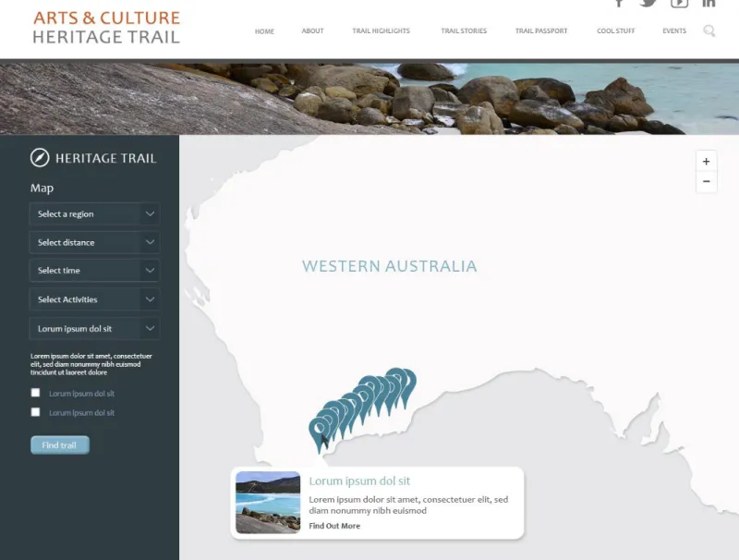The width and height of the screenshot is (739, 560).
Task: Click the Heritage Trail sidebar title
Action: pyautogui.click(x=105, y=158)
